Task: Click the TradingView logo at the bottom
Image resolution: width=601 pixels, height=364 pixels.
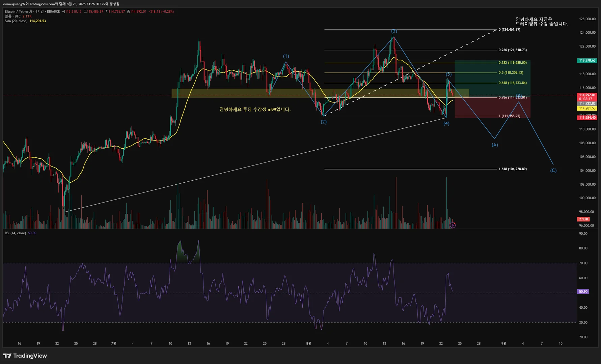Action: pyautogui.click(x=25, y=356)
